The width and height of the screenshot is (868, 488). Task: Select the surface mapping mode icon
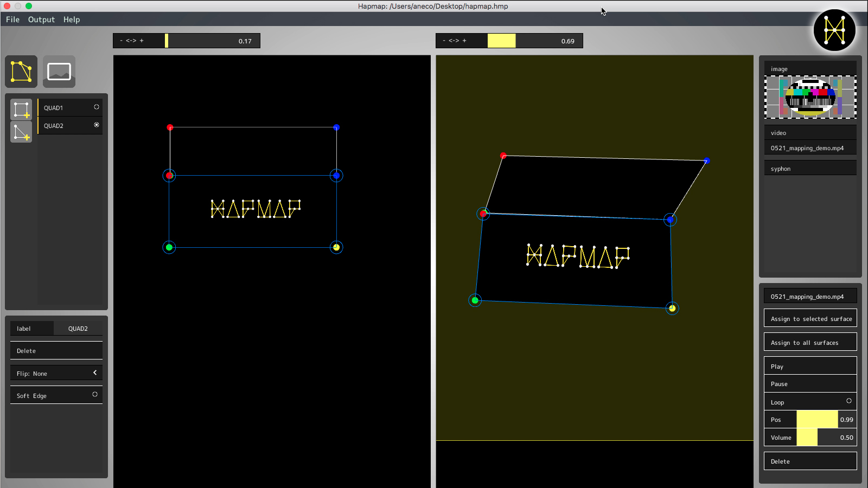[21, 72]
